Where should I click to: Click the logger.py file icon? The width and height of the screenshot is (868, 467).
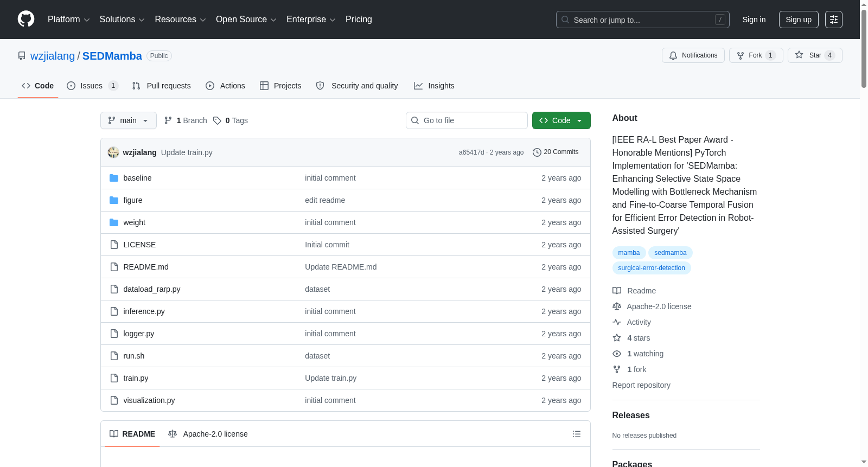pyautogui.click(x=114, y=334)
